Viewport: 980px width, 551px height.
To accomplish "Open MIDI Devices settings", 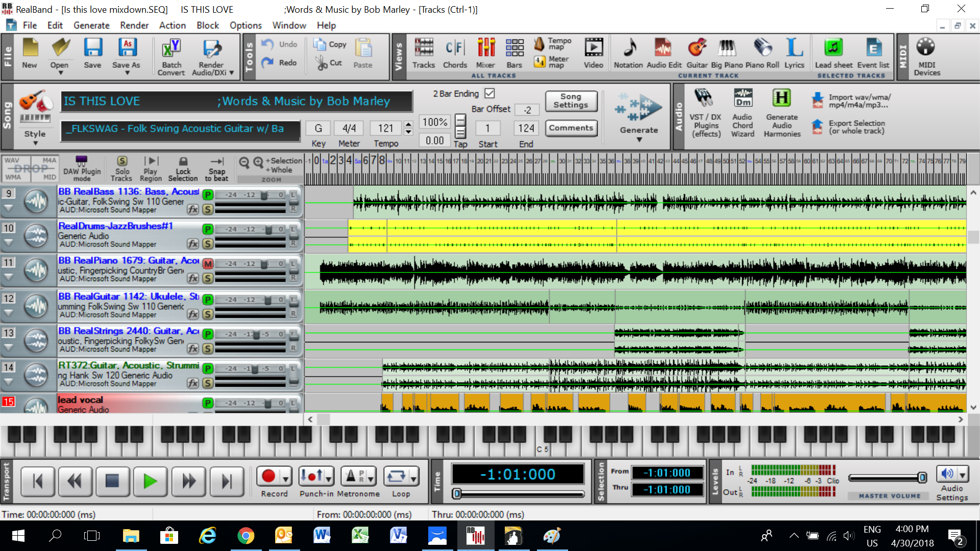I will point(927,57).
